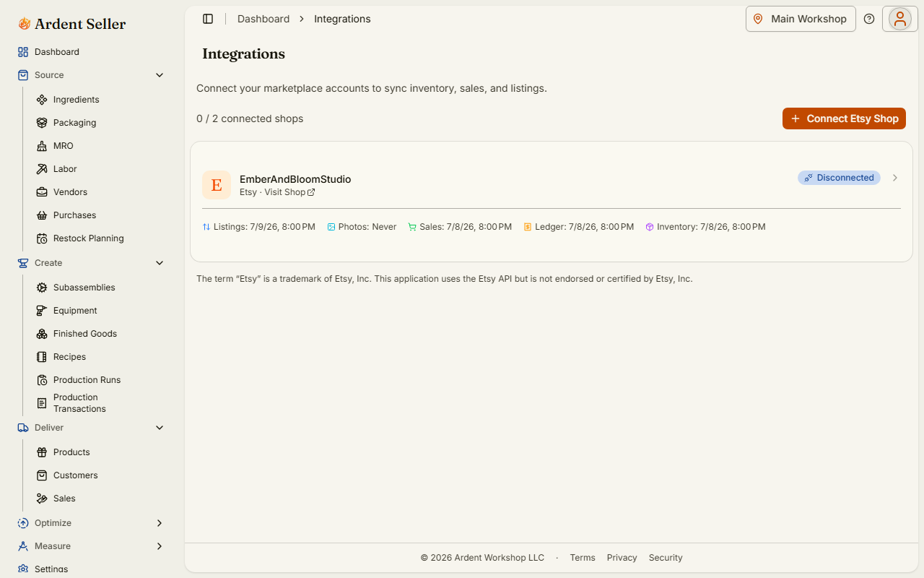This screenshot has height=578, width=924.
Task: Collapse the Create section chevron
Action: [x=160, y=263]
